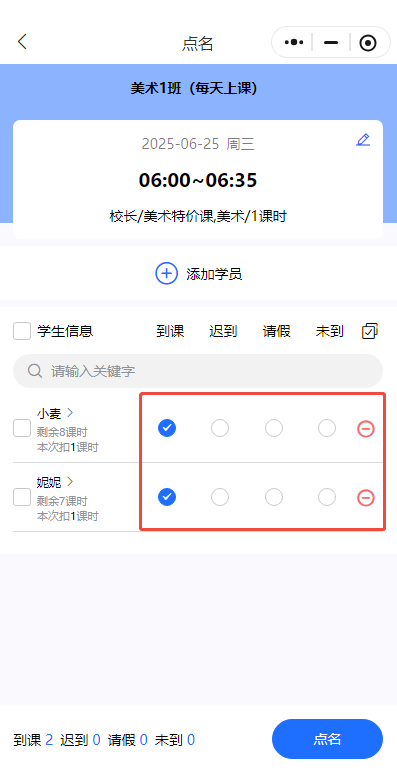Image resolution: width=397 pixels, height=772 pixels.
Task: Expand 妮妮 student details chevron
Action: click(x=69, y=482)
